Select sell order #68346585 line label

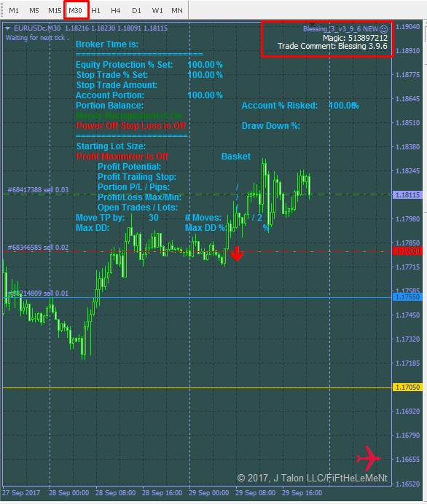38,248
